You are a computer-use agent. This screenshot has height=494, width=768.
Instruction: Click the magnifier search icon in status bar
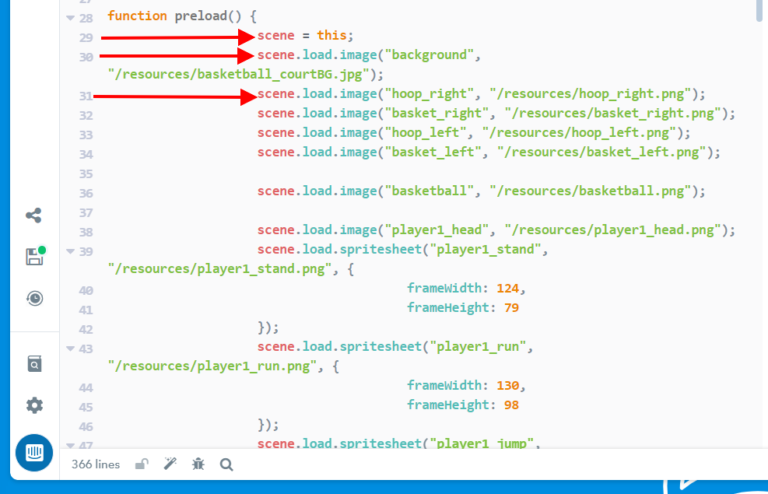click(x=226, y=464)
